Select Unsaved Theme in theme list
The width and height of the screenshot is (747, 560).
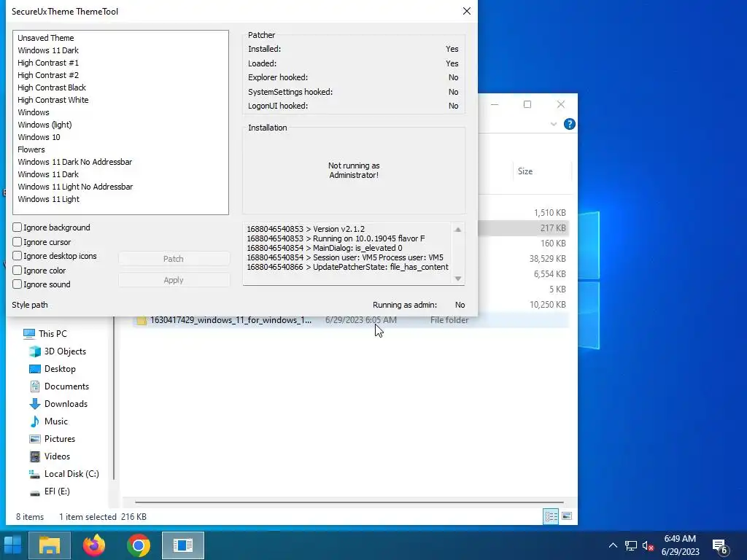[46, 38]
